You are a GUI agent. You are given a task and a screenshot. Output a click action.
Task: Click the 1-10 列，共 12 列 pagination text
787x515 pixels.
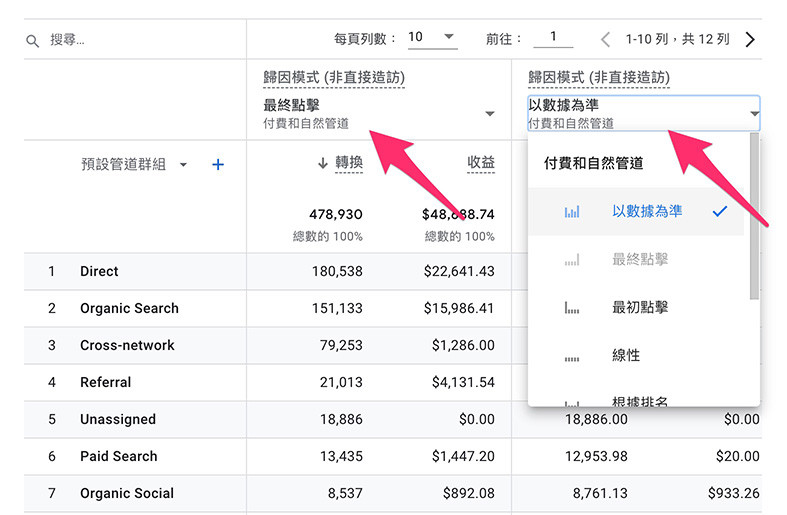pyautogui.click(x=678, y=40)
